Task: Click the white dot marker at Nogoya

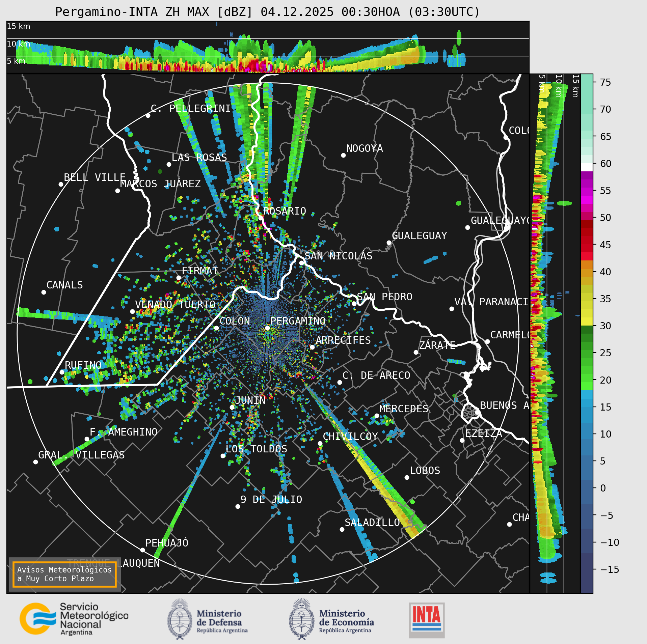Action: (x=343, y=156)
